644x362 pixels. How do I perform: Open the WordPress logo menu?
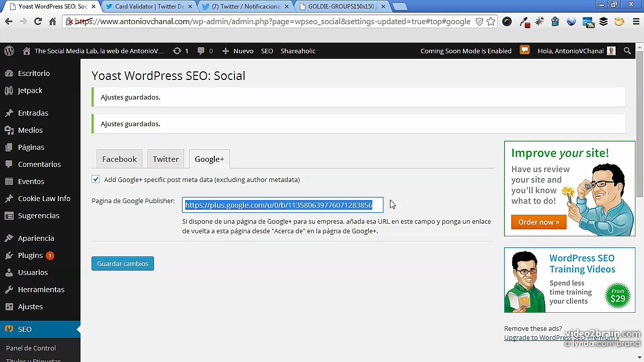(x=9, y=51)
